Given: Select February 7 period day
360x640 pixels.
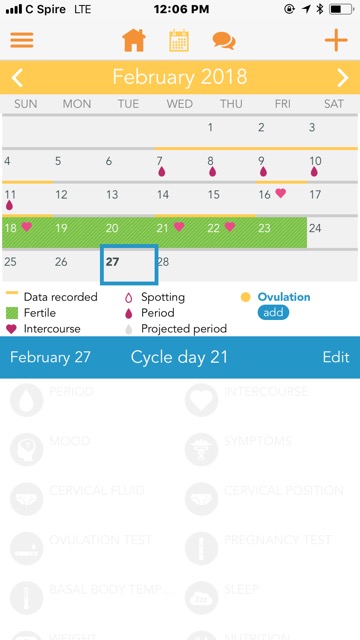Looking at the screenshot, I should coord(180,166).
